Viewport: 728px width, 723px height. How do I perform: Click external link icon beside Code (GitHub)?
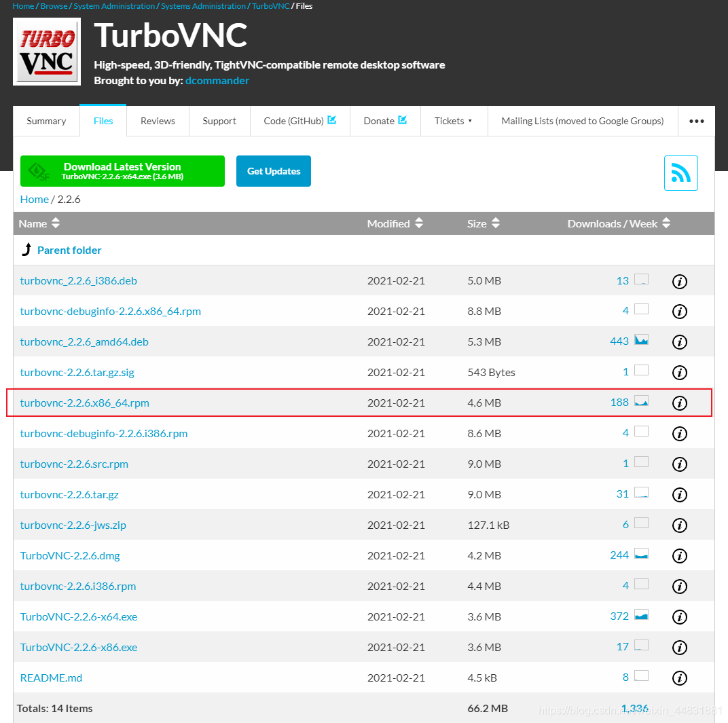click(331, 120)
